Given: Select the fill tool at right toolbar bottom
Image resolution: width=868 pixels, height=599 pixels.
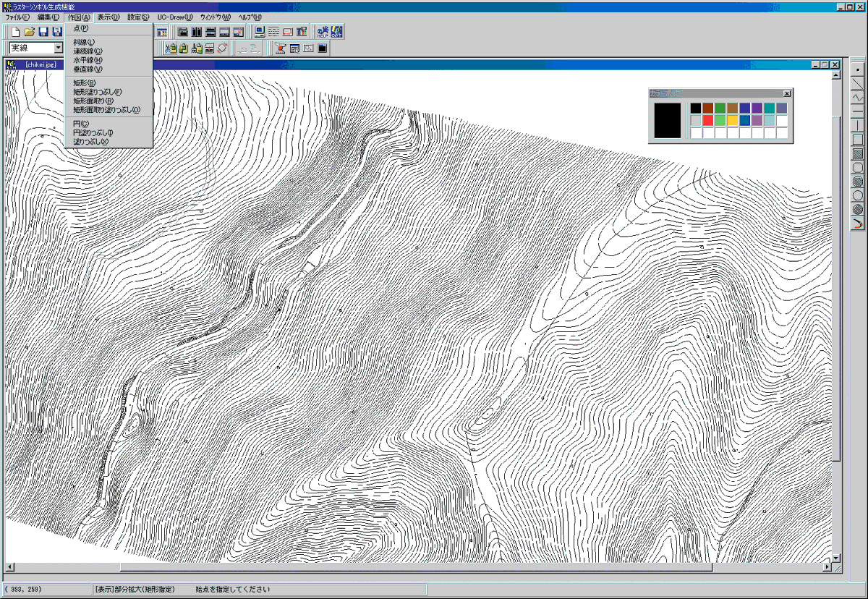Looking at the screenshot, I should [858, 223].
